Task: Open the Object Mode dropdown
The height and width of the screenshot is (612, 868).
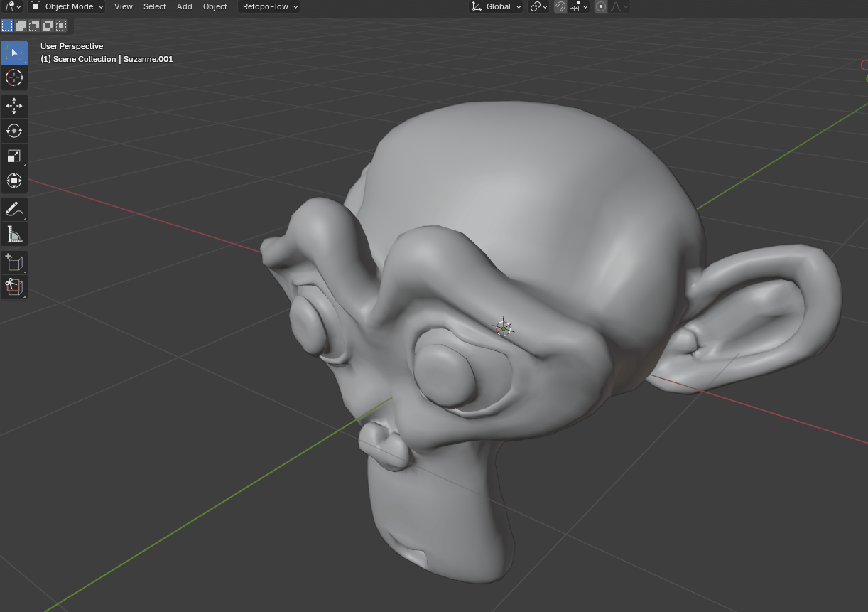Action: click(x=67, y=6)
